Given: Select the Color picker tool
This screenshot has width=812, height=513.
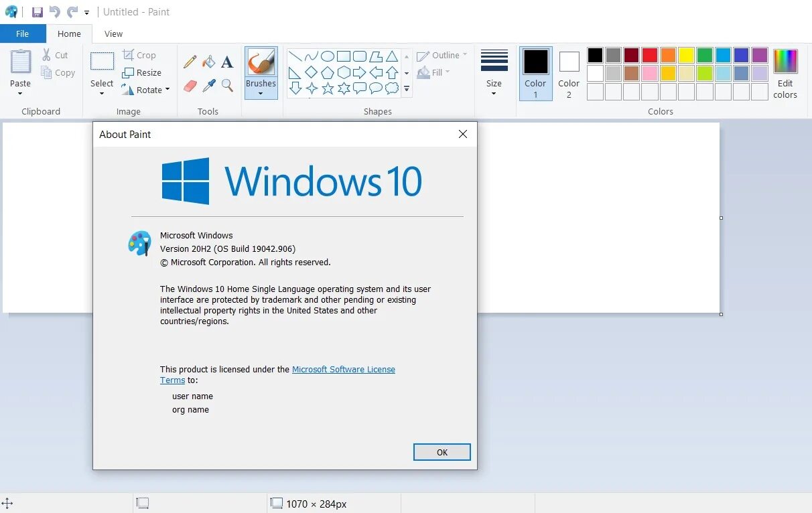Looking at the screenshot, I should point(208,86).
